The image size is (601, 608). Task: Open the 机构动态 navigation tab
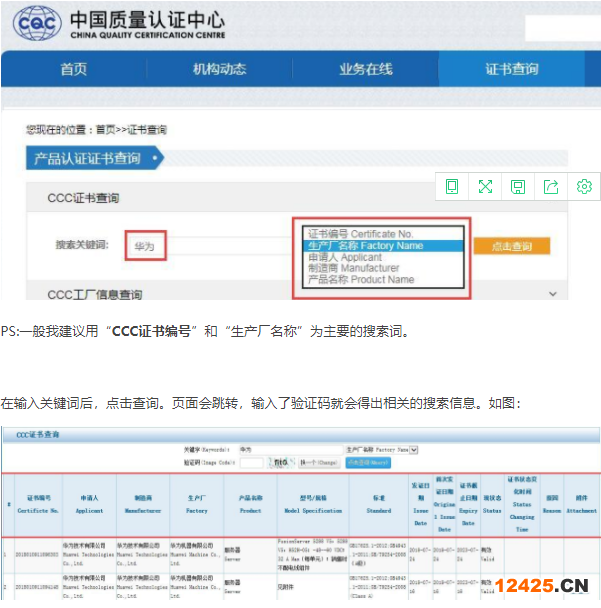click(x=219, y=69)
